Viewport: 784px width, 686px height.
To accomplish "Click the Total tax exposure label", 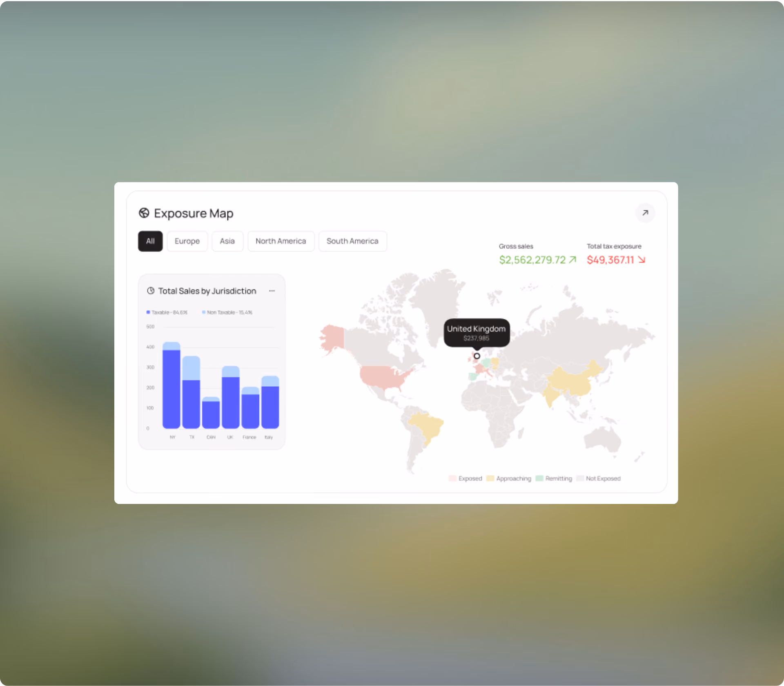I will [x=614, y=246].
